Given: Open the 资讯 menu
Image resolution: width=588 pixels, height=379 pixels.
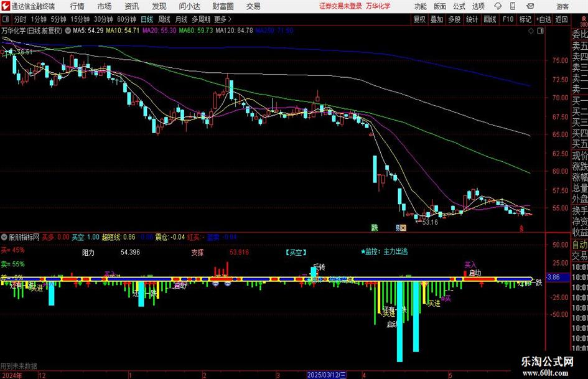Looking at the screenshot, I should [x=132, y=6].
